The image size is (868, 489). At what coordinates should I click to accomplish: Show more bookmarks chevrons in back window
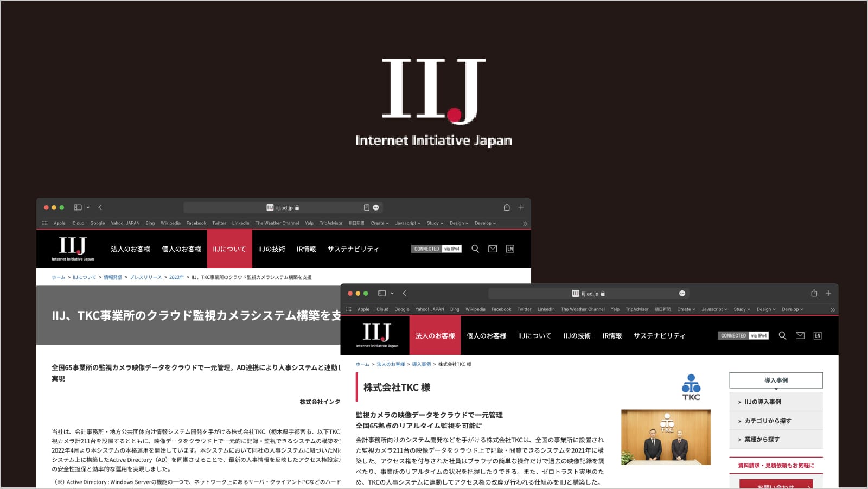click(x=525, y=224)
